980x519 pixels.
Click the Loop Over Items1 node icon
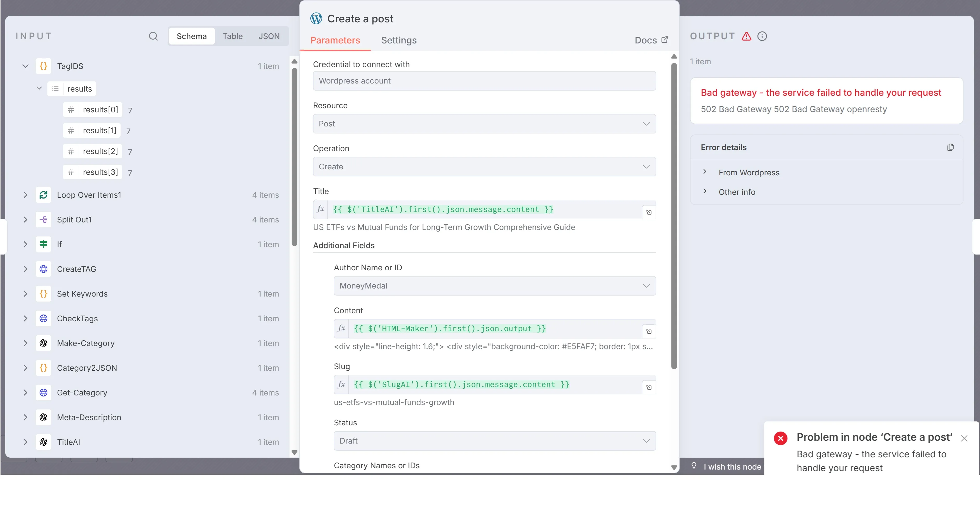tap(43, 195)
